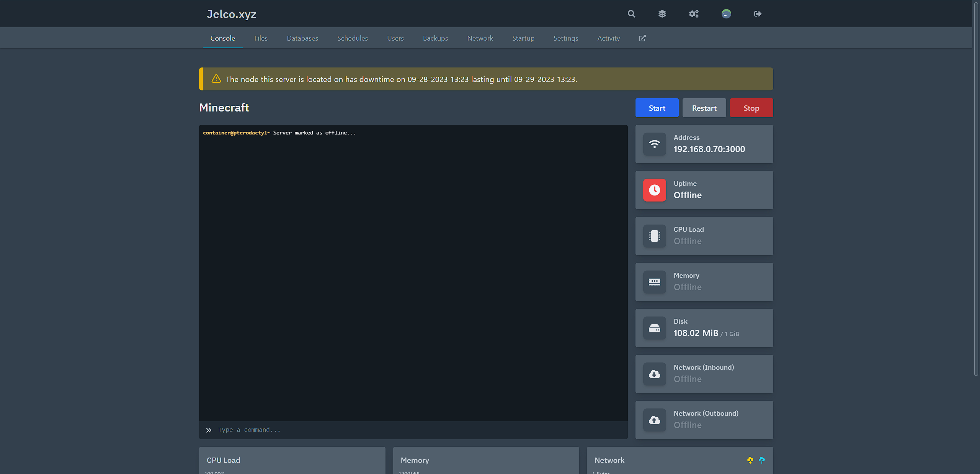Open the admin gears icon
Image resolution: width=980 pixels, height=474 pixels.
694,14
